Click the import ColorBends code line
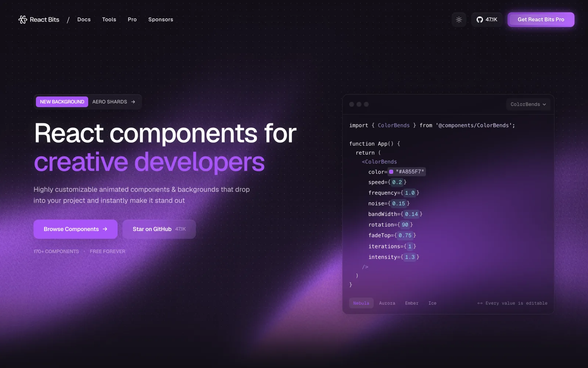 pos(432,125)
